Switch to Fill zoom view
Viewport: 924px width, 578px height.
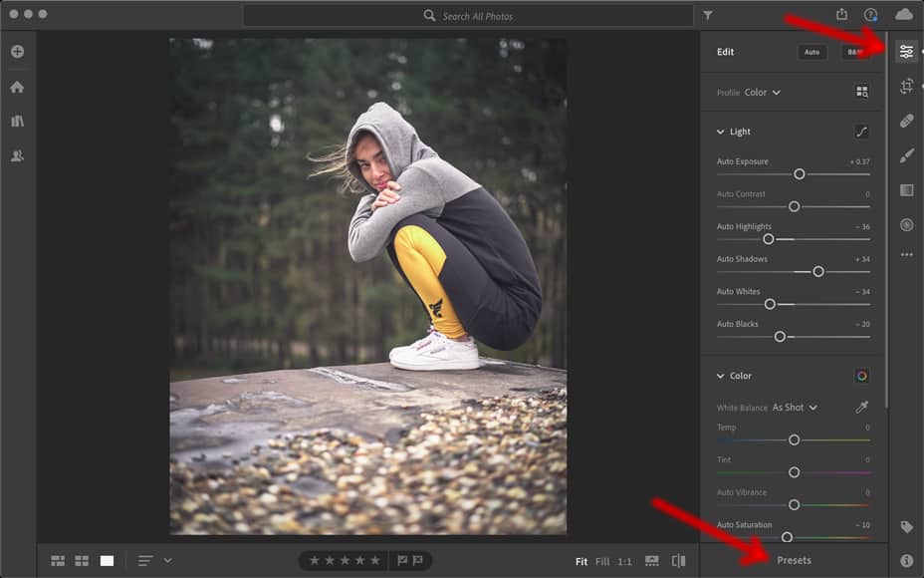click(x=602, y=562)
